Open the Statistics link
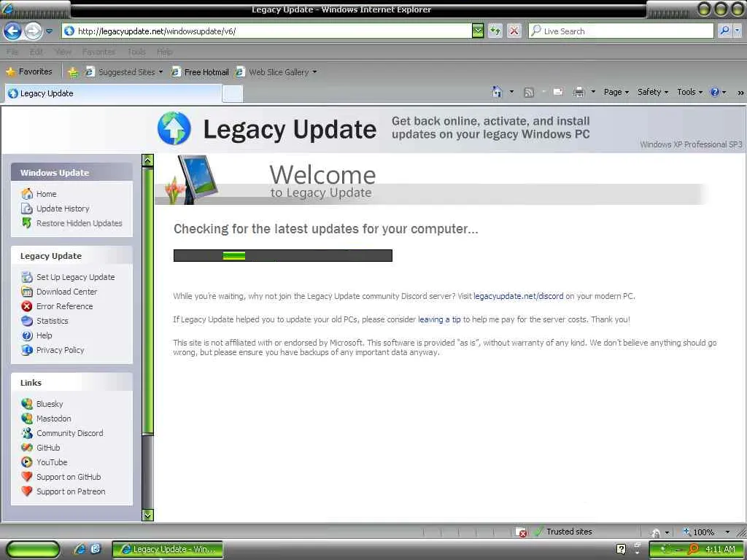Screen dimensions: 747x560 (x=52, y=321)
